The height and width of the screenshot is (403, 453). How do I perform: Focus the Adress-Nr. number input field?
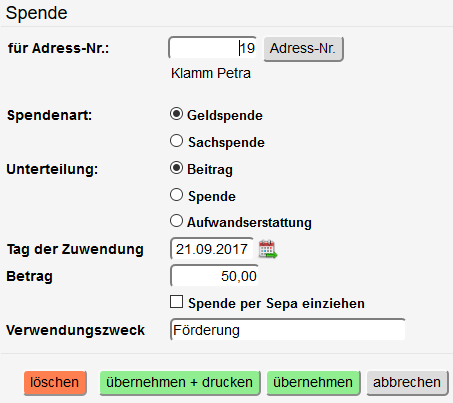(x=213, y=48)
